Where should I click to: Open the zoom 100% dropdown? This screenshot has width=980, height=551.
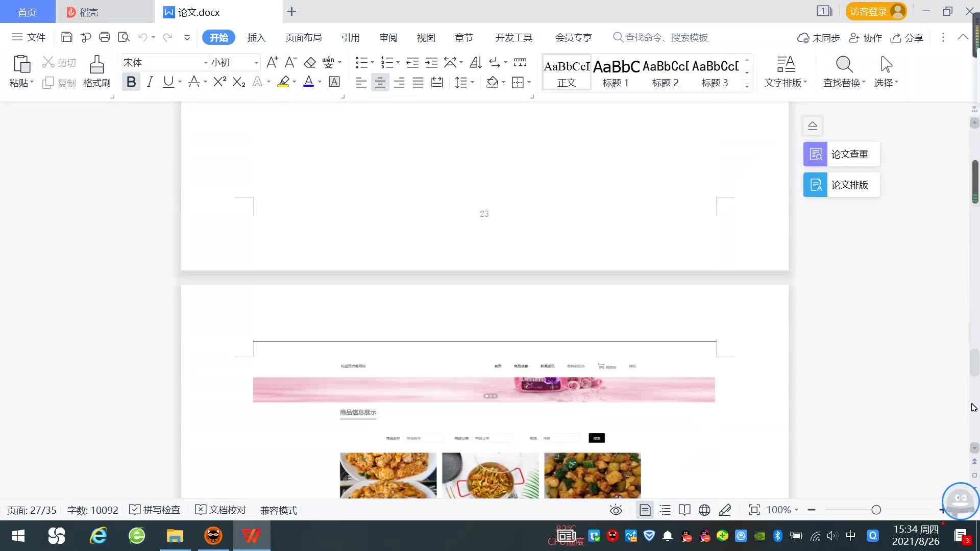click(783, 510)
